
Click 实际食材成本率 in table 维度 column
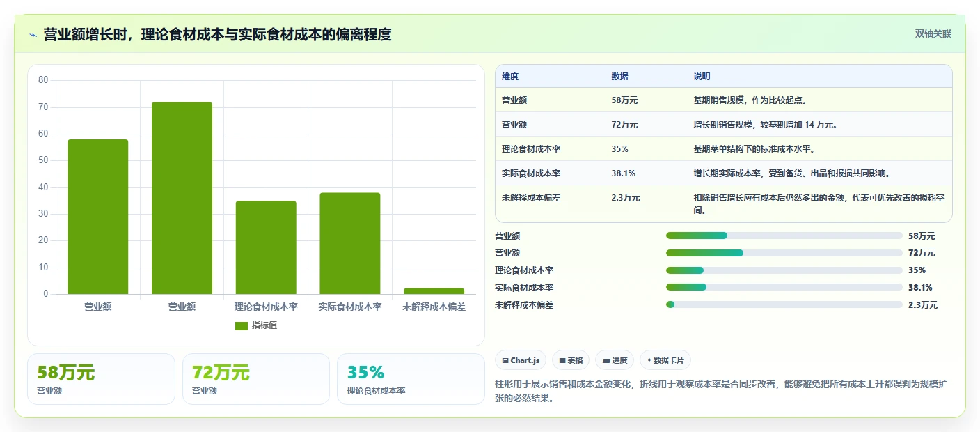coord(531,173)
